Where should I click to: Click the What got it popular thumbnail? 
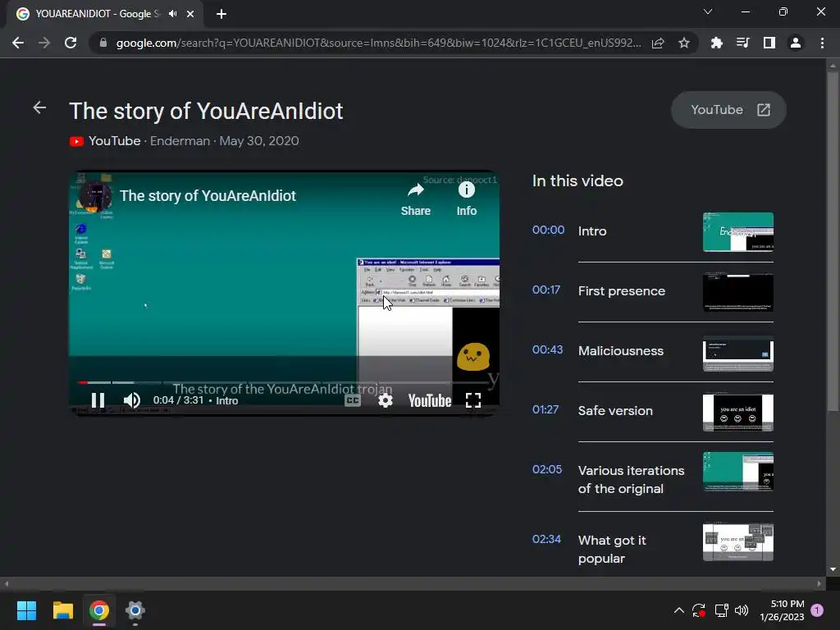tap(738, 542)
